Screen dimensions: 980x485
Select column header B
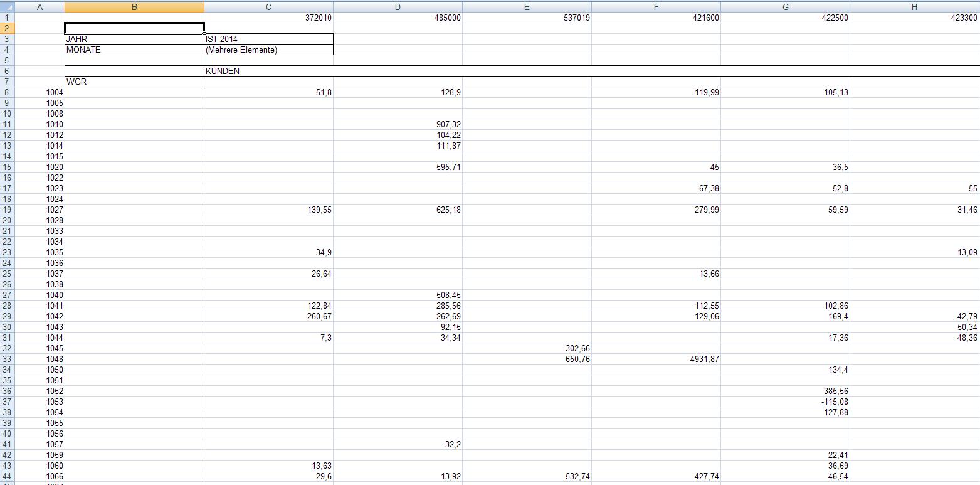[134, 7]
